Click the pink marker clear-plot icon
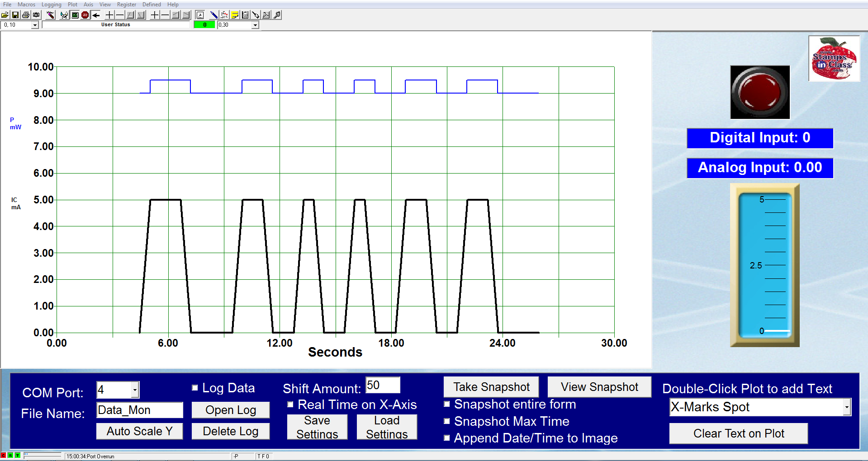 (51, 15)
